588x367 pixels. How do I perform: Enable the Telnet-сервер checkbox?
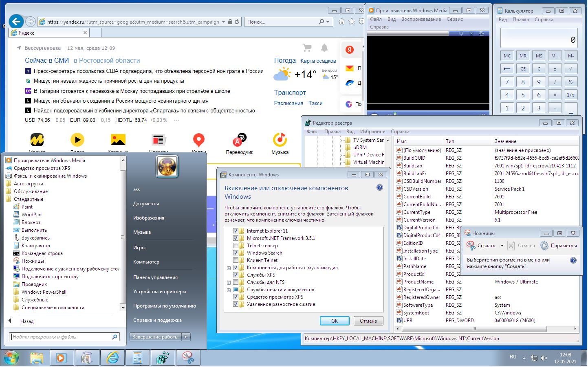tap(236, 246)
